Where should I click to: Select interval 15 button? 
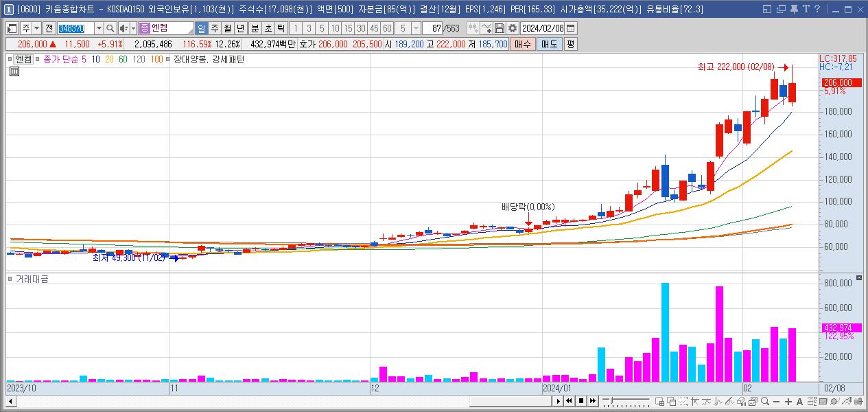348,28
